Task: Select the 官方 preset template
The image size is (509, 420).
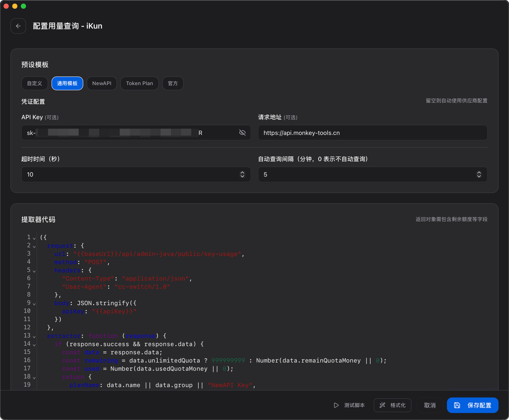Action: [173, 83]
